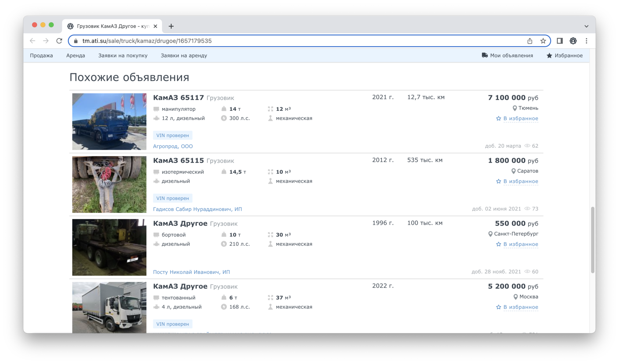Click the Похожие объявления heading

129,77
